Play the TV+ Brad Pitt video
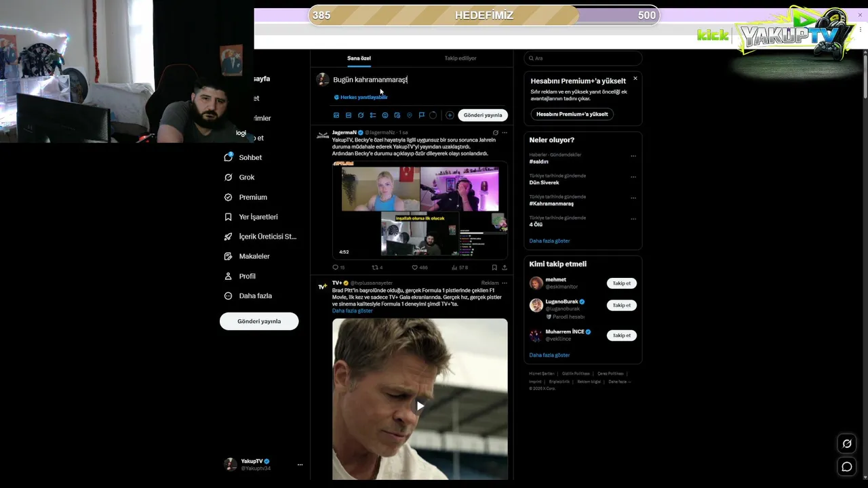The image size is (868, 488). tap(420, 406)
